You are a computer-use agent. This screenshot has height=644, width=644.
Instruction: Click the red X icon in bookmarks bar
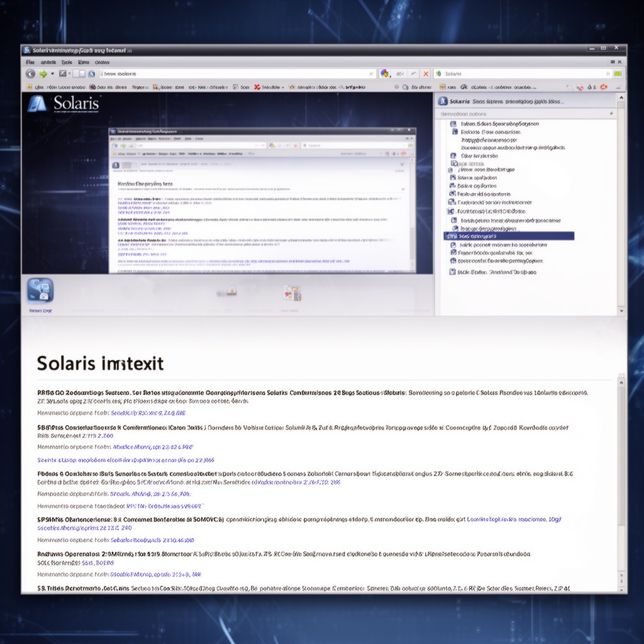[x=257, y=87]
